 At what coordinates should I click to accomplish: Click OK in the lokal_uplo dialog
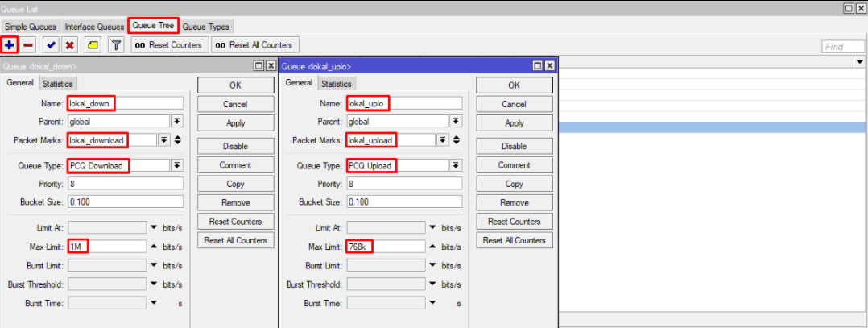coord(515,85)
